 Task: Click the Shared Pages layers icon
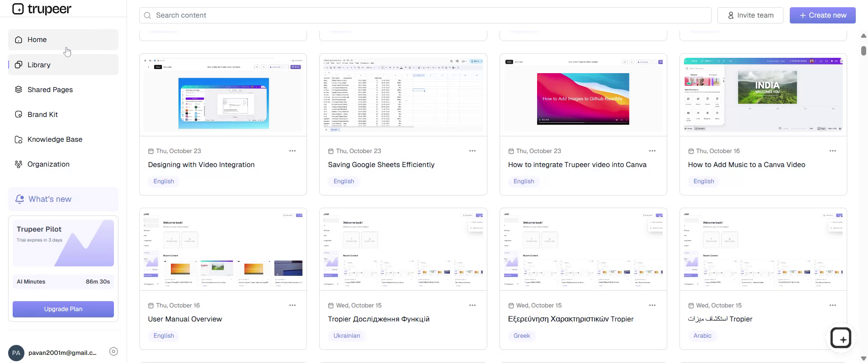coord(19,89)
